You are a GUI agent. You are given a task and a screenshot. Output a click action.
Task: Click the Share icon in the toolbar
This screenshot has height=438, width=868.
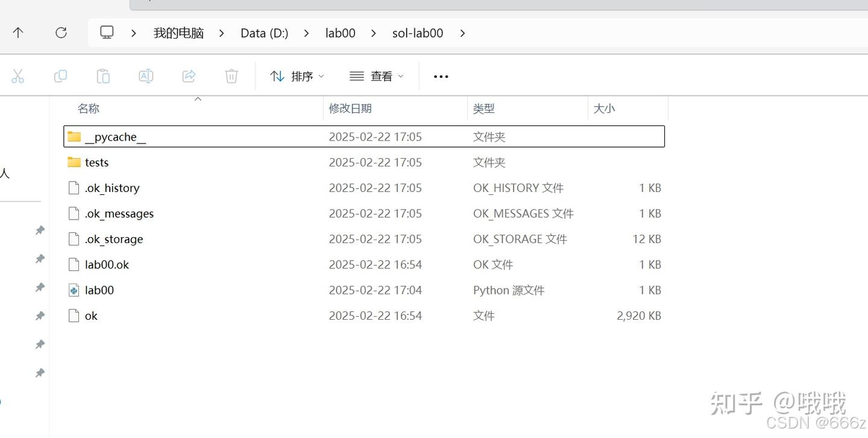click(x=189, y=76)
